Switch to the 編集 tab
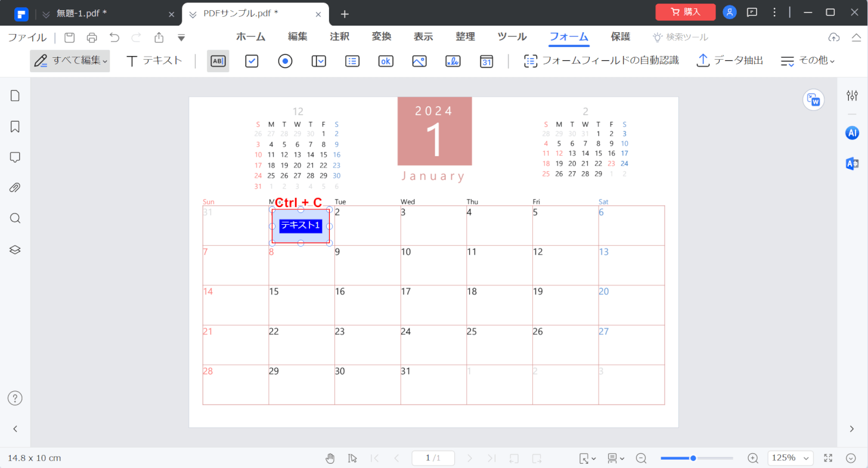Screen dimensions: 868x468 click(x=298, y=36)
